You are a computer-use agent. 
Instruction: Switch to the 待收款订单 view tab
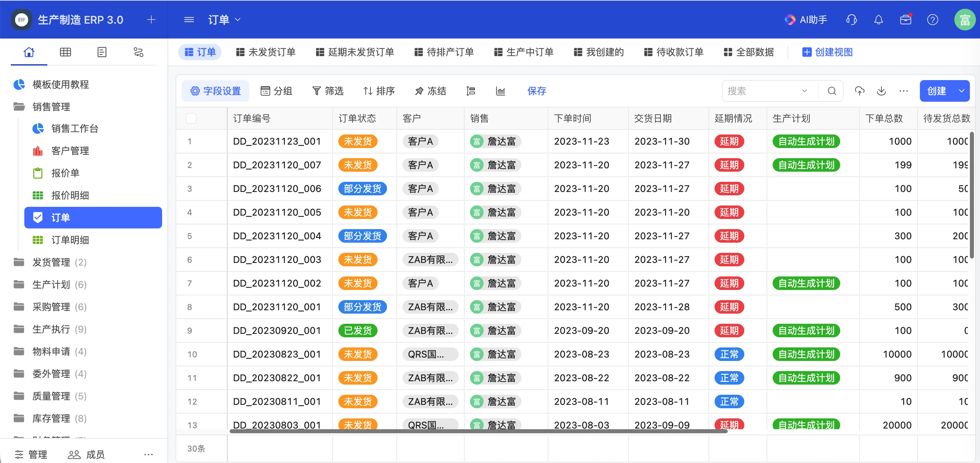(674, 52)
